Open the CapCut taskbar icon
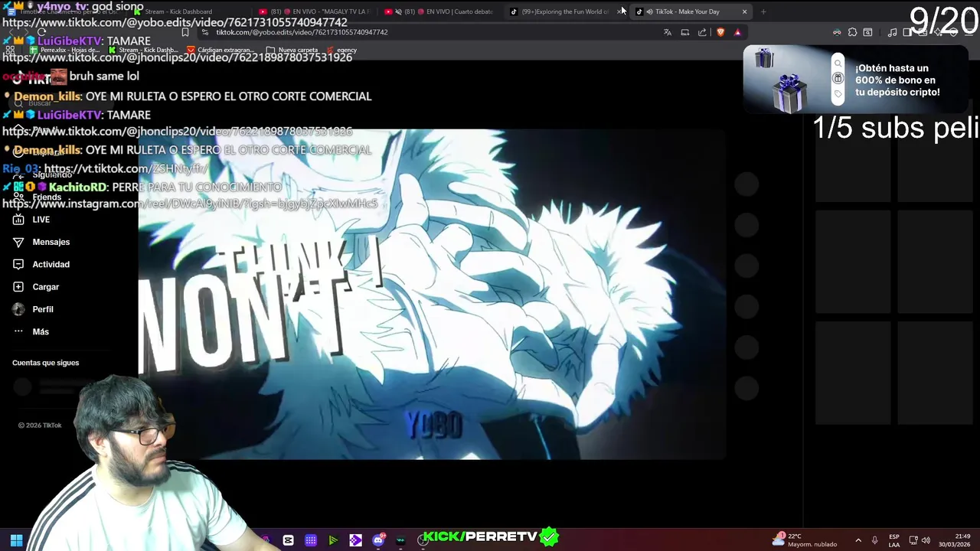Viewport: 980px width, 551px height. point(288,540)
